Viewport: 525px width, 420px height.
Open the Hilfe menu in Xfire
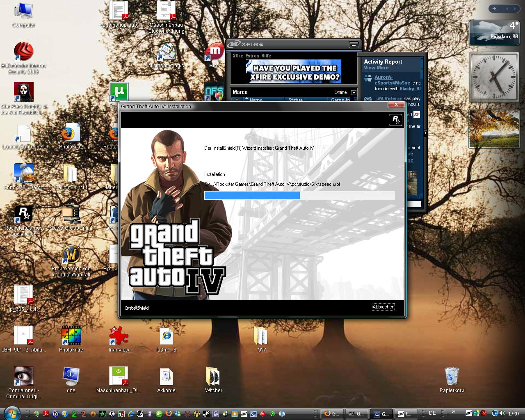click(266, 56)
